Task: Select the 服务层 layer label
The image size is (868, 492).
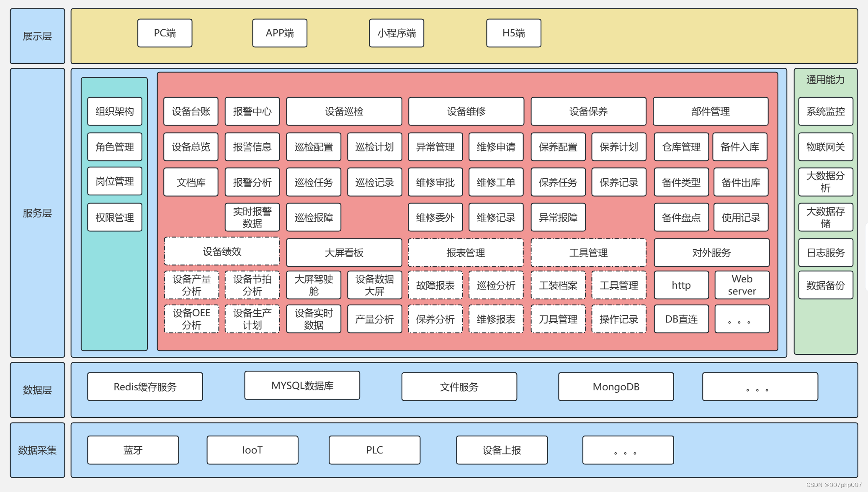Action: (x=37, y=213)
